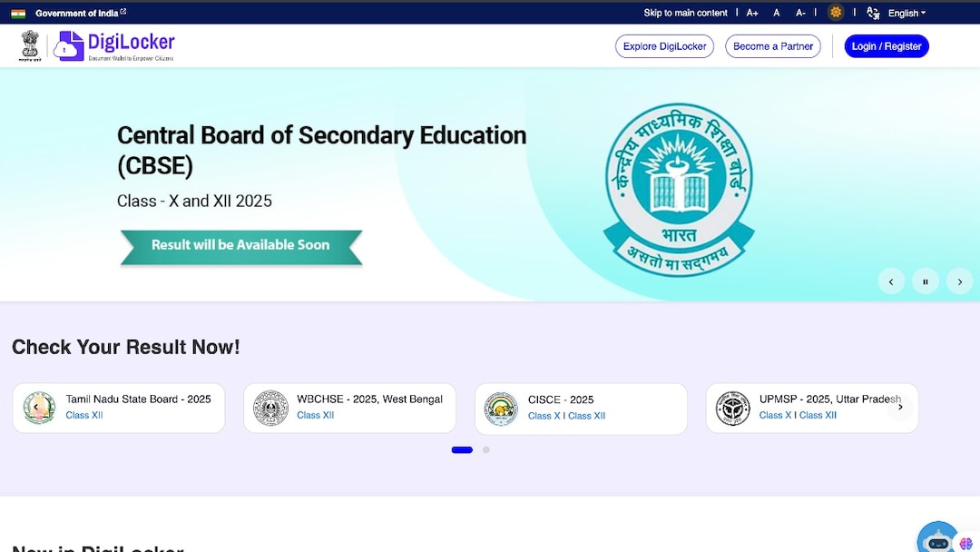Click the WBCHSE West Bengal board logo
This screenshot has width=980, height=552.
pyautogui.click(x=270, y=408)
